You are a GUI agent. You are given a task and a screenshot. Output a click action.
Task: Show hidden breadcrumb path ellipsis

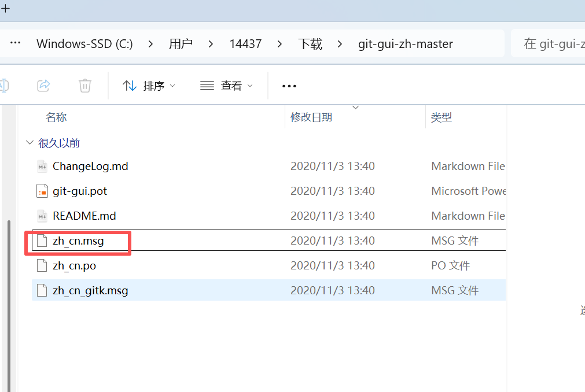pos(15,43)
